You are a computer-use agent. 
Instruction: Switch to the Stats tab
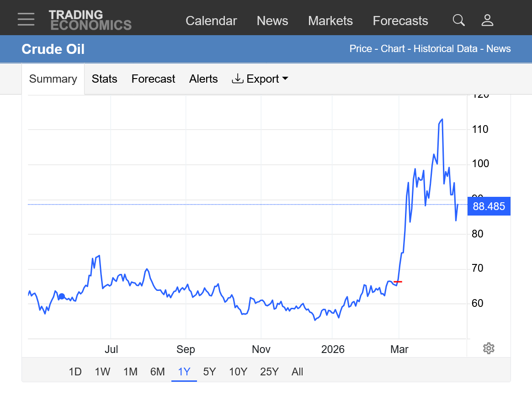click(104, 79)
